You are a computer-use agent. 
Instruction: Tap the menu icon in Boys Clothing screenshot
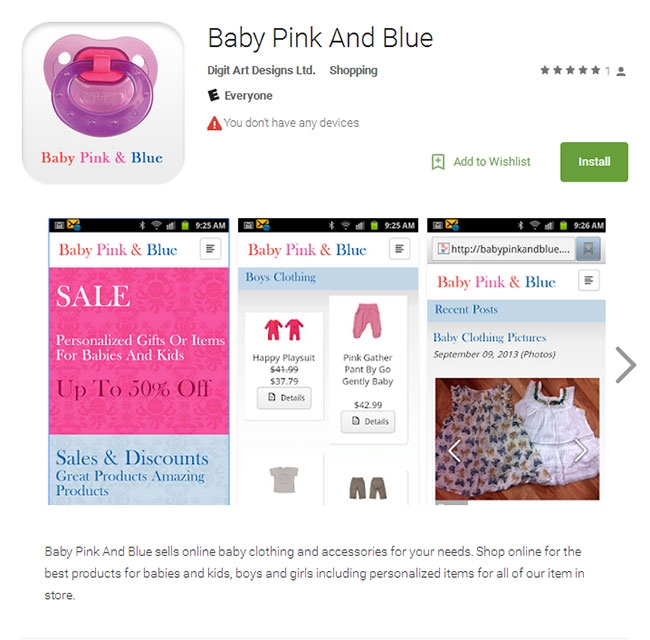point(400,249)
